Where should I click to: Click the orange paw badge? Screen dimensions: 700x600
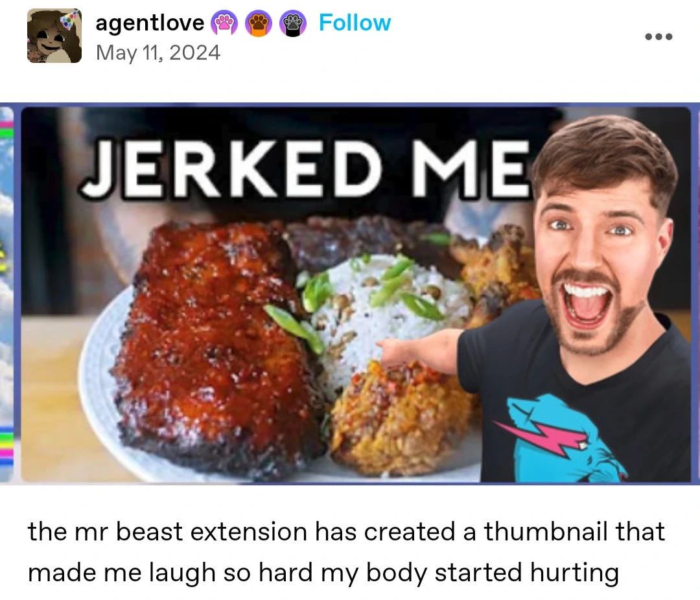coord(259,23)
